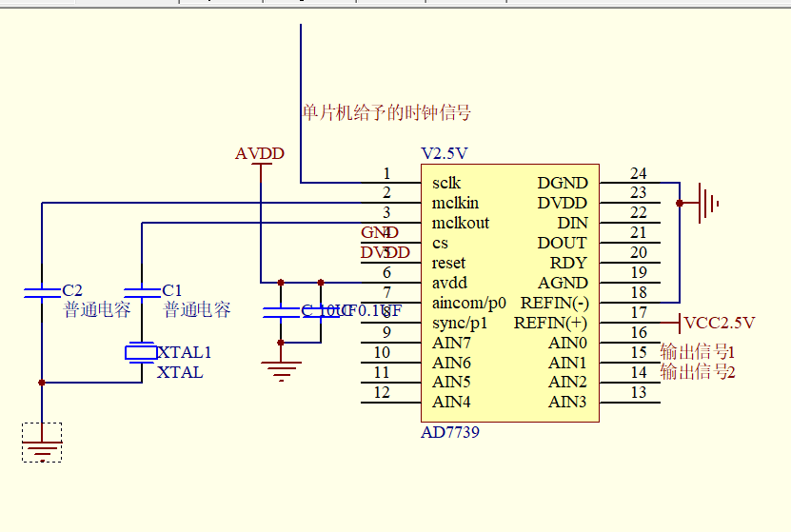Select the GND net label at pin 4
Screen dimensions: 791x532
click(x=380, y=232)
